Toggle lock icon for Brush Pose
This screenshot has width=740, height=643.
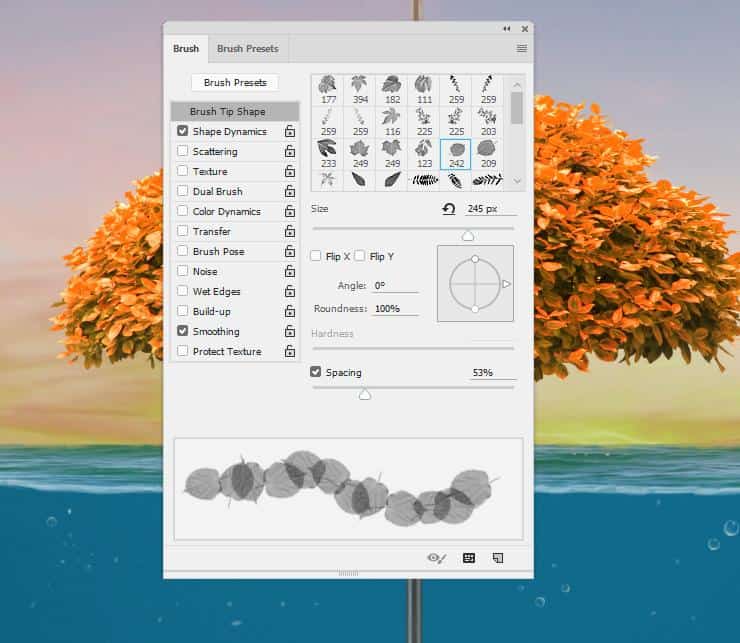click(x=290, y=251)
